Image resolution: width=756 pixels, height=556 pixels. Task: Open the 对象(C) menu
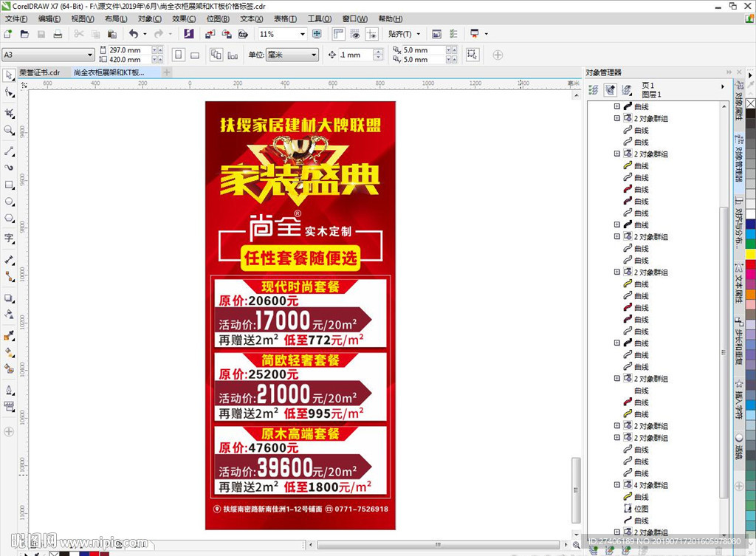click(x=149, y=18)
